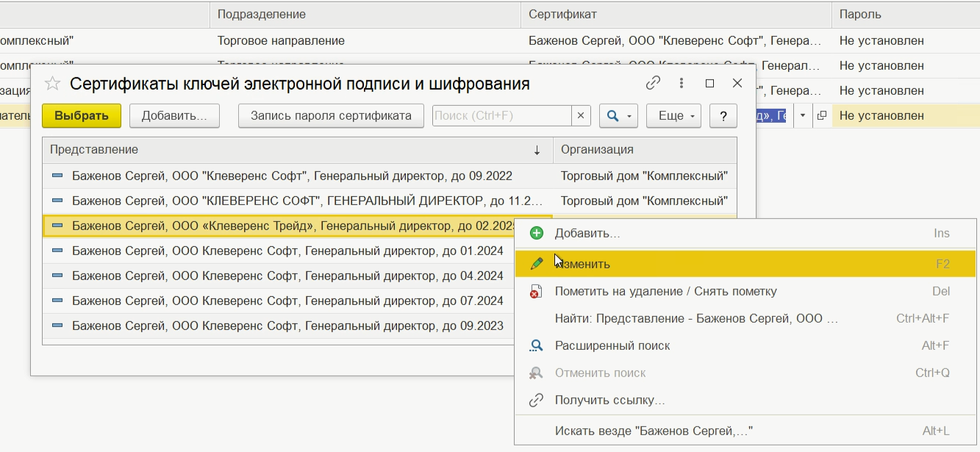The height and width of the screenshot is (452, 980).
Task: Add the dialog to favorites with the star
Action: 52,84
